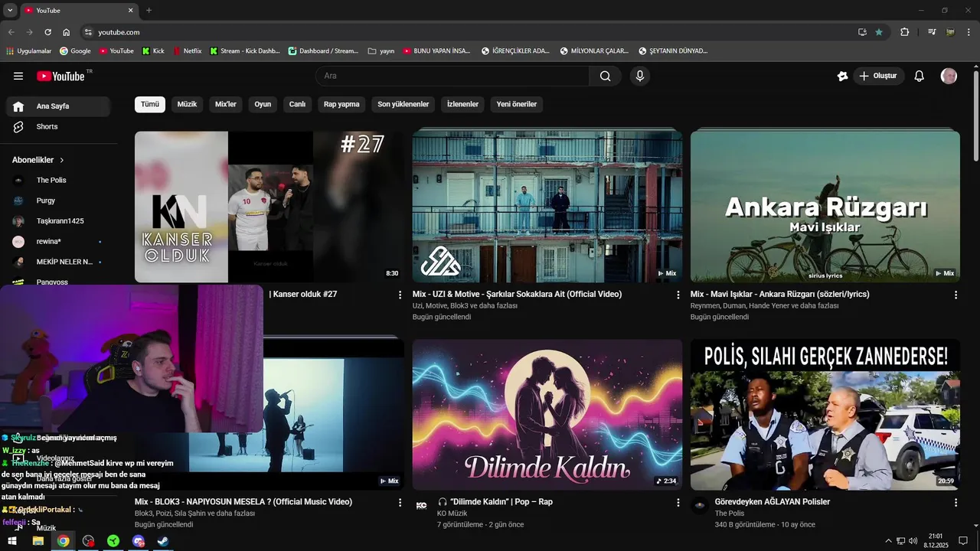Select the Rap yapma filter chip
The height and width of the screenshot is (551, 980).
click(x=341, y=104)
